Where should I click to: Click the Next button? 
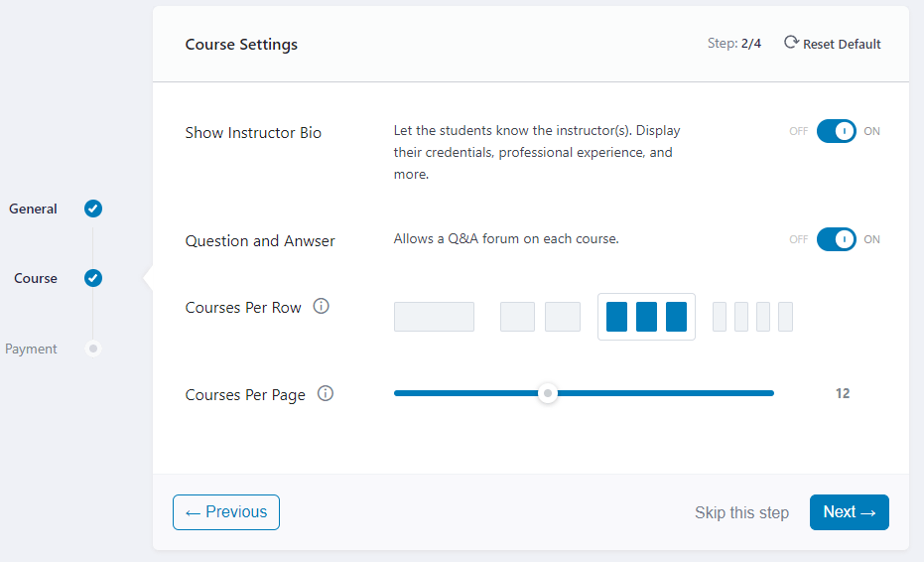pos(850,512)
